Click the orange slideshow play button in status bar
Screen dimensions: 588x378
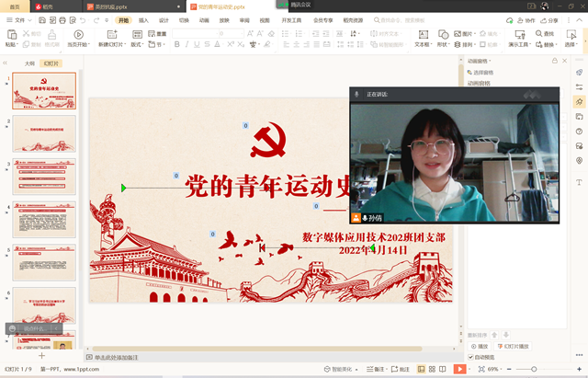[459, 369]
